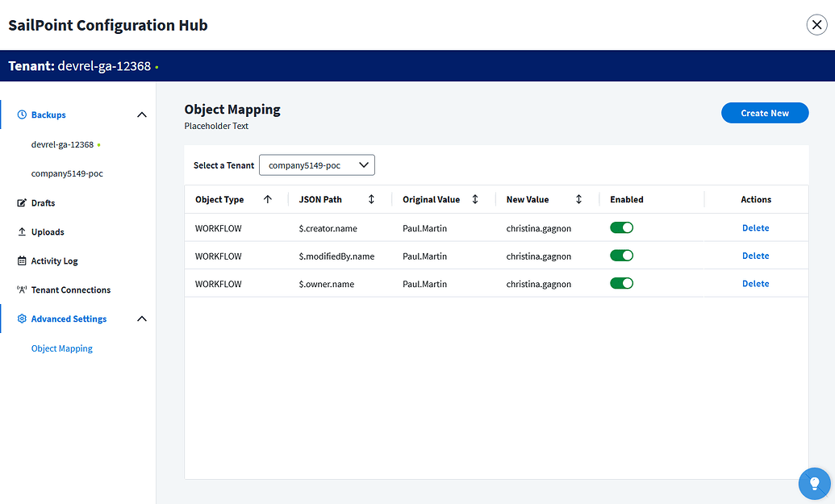Open the Select a Tenant dropdown

pos(316,165)
